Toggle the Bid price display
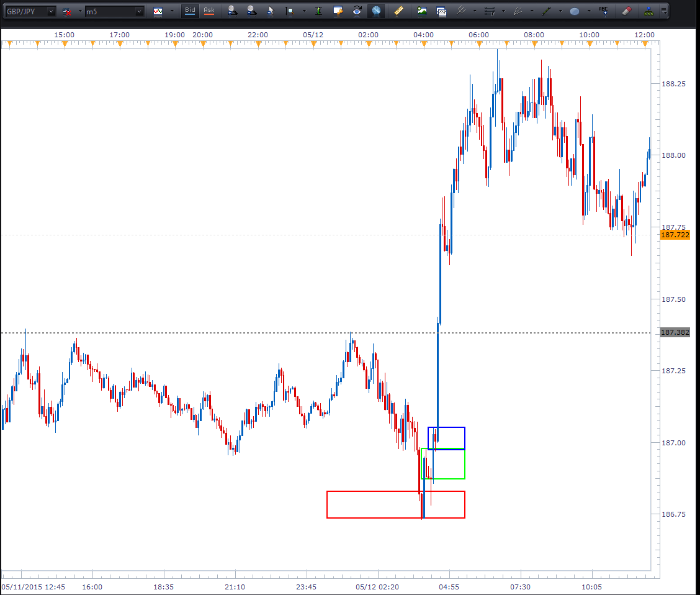This screenshot has width=700, height=595. point(190,11)
